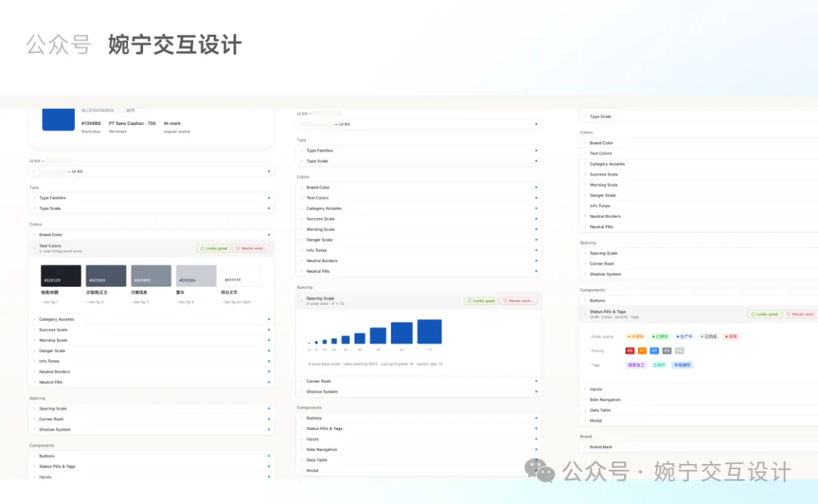Click the blue dot beside Status Pills & Tags, middle panel
Screen dimensions: 818x504
click(535, 428)
